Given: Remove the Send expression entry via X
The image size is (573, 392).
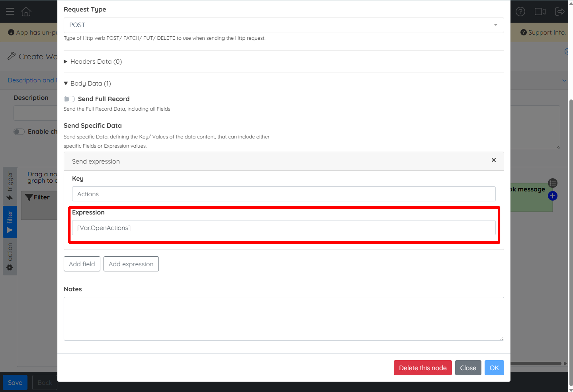Looking at the screenshot, I should (494, 160).
